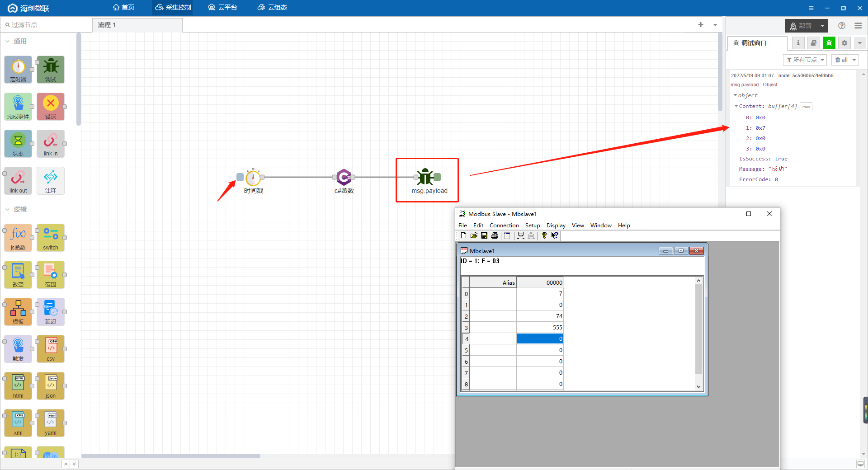Open flow tab list dropdown
Image resolution: width=868 pixels, height=470 pixels.
[715, 25]
